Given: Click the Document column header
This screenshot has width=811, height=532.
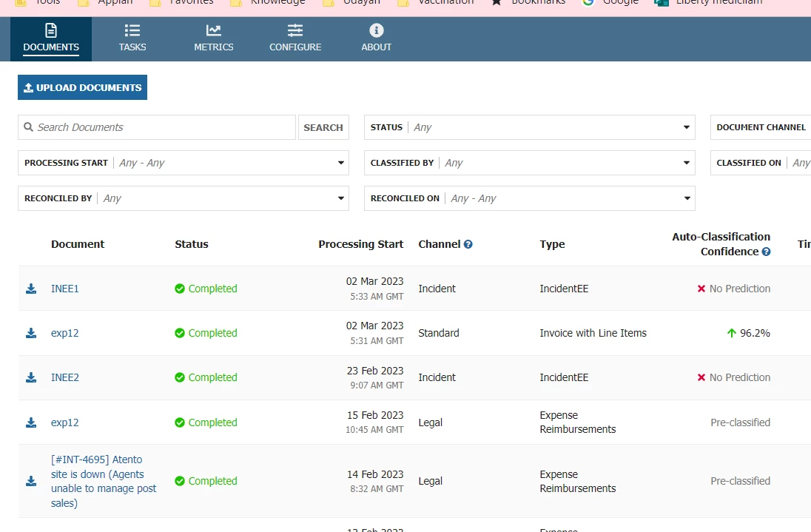Looking at the screenshot, I should click(78, 244).
